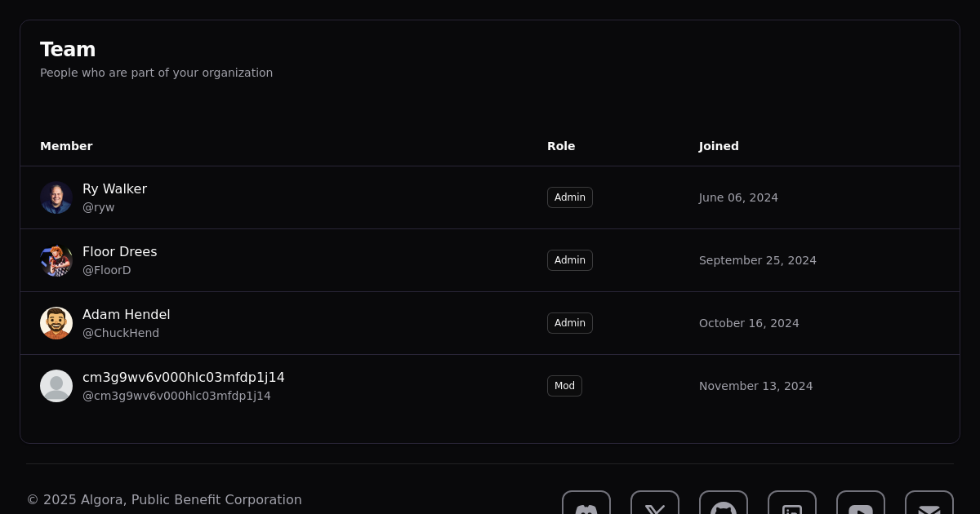980x514 pixels.
Task: Click the Joined column header
Action: click(719, 146)
